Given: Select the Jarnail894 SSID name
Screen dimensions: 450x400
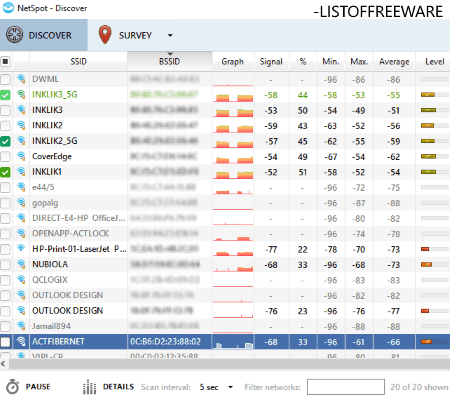Looking at the screenshot, I should point(51,326).
